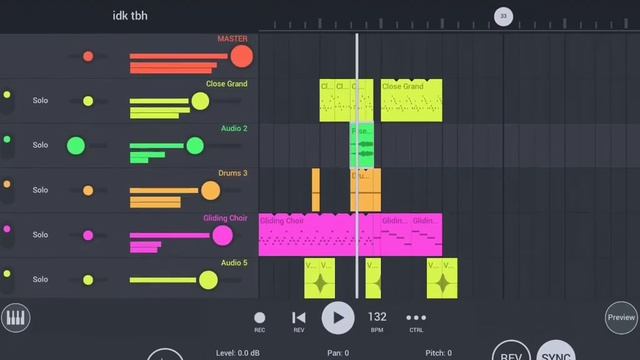The width and height of the screenshot is (640, 360).
Task: Open the CTRL three-dots menu
Action: click(416, 318)
